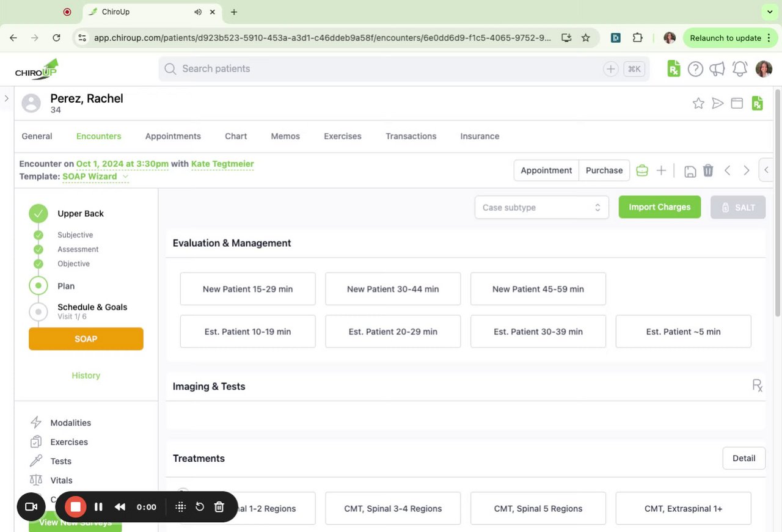Click the camera toggle in recording bar
The image size is (782, 532).
(31, 507)
